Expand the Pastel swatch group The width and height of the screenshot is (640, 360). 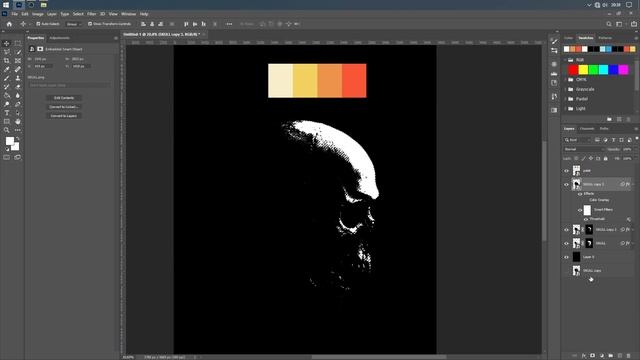coord(566,99)
